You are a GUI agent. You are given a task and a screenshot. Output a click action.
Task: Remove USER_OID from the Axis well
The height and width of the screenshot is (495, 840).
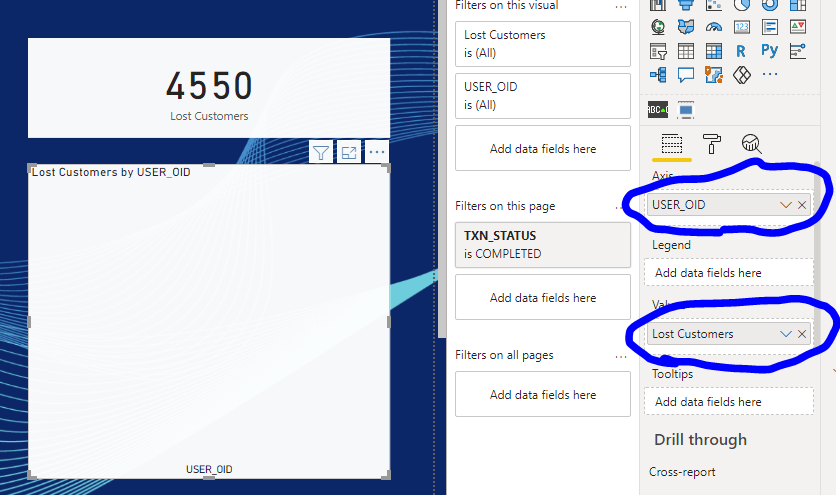pyautogui.click(x=802, y=205)
